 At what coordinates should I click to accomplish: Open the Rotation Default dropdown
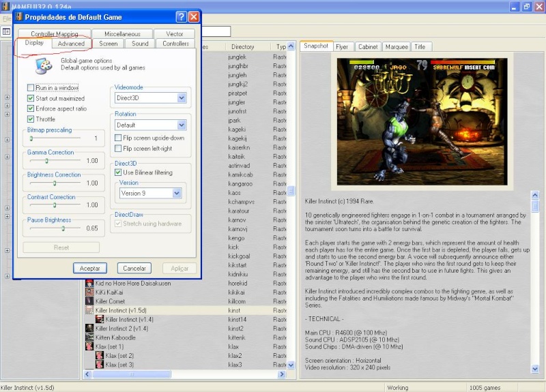click(x=182, y=125)
